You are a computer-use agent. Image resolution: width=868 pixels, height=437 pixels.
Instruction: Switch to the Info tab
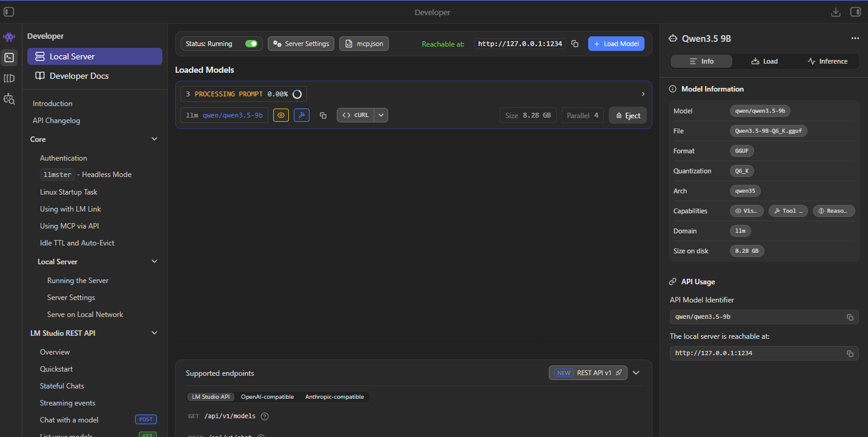tap(701, 61)
